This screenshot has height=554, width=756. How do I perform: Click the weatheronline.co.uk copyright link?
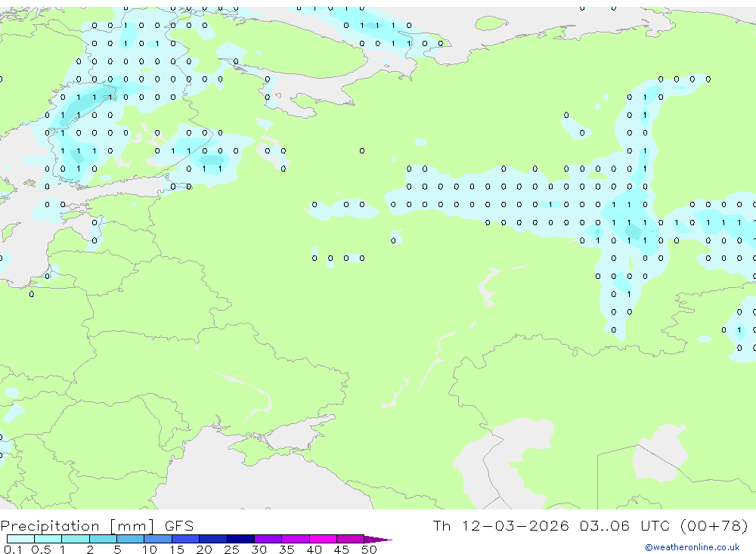point(692,547)
